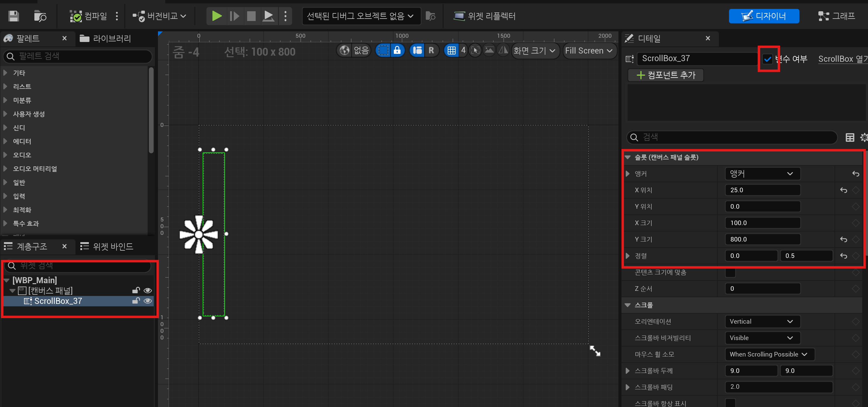Focus the 위젯 검색 hierarchy field
Screen dimensions: 868x407
(78, 266)
